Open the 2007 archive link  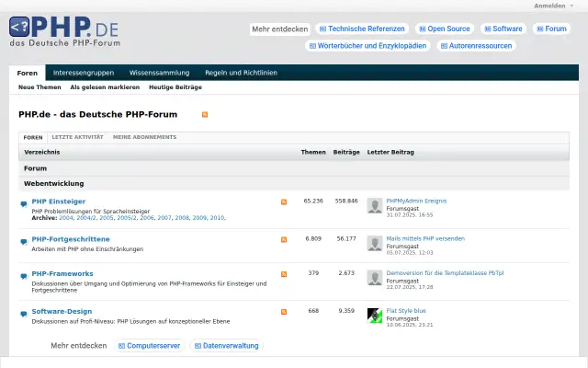click(164, 218)
